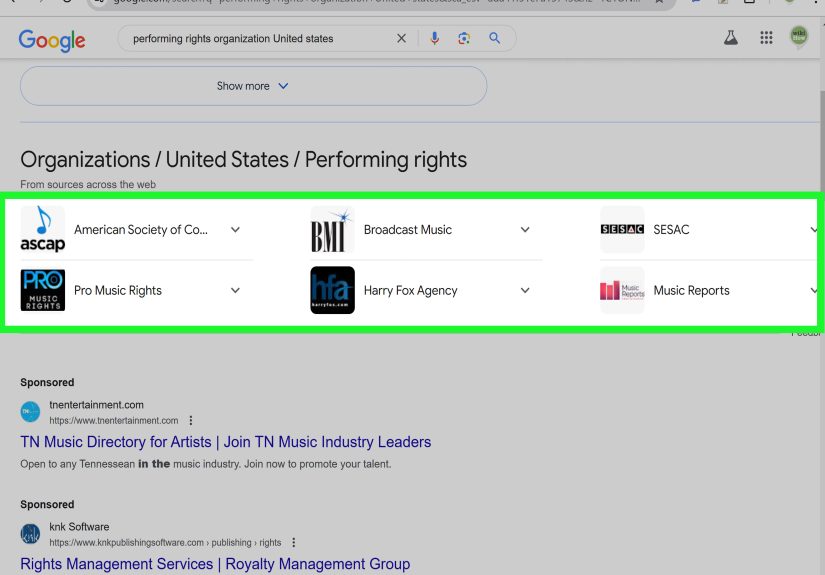Click the BMI logo thumbnail
Image resolution: width=825 pixels, height=575 pixels.
332,229
